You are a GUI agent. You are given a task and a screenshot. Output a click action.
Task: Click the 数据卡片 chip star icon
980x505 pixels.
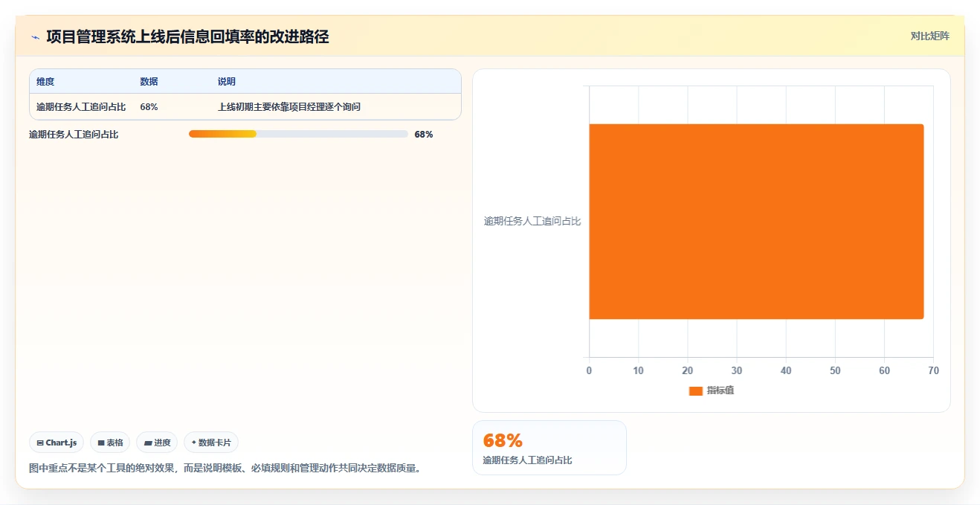[194, 443]
